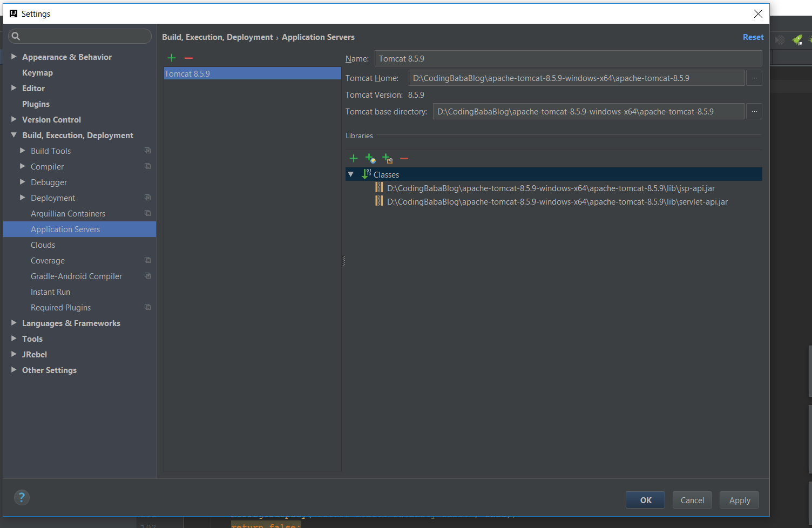Open Gradle-Android Compiler settings
812x528 pixels.
[x=76, y=276]
